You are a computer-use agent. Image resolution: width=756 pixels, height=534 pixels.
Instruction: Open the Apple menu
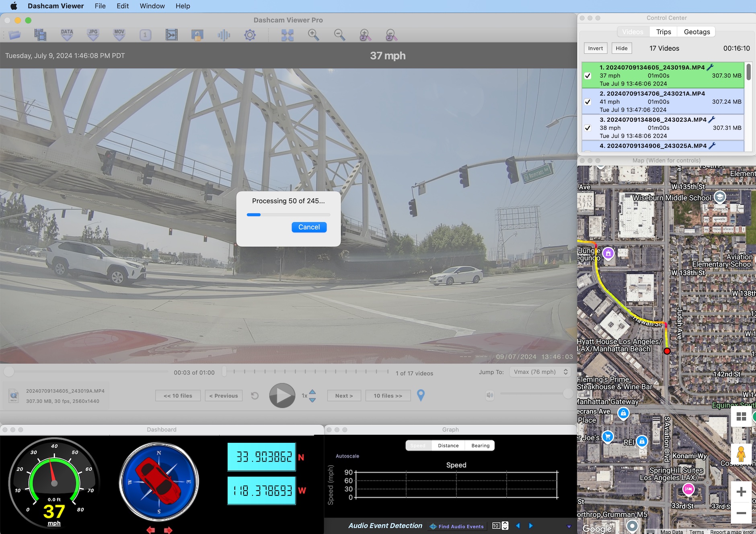14,6
